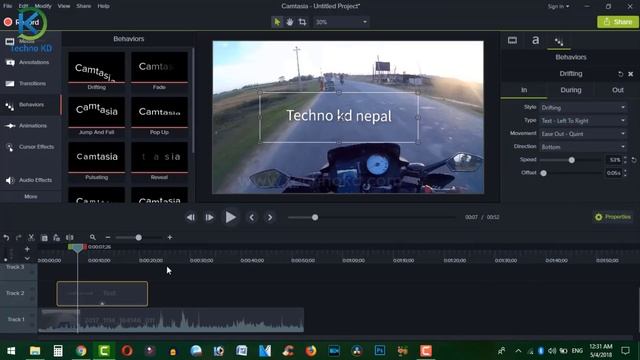Switch to the During tab
640x360 pixels.
pyautogui.click(x=571, y=90)
